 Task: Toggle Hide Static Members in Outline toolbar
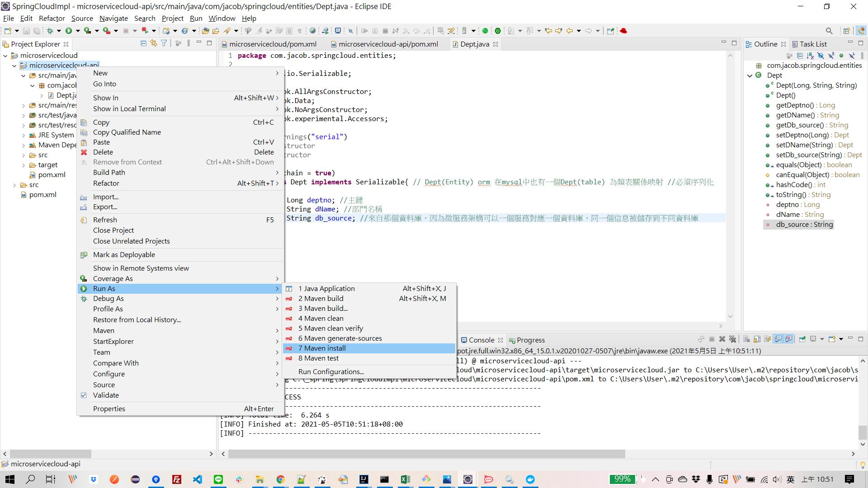click(831, 56)
